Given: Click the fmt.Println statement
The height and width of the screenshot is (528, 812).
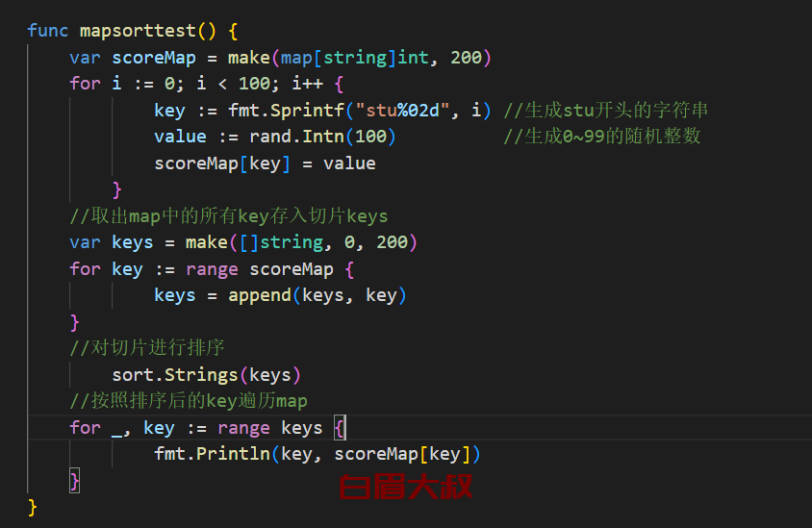Looking at the screenshot, I should point(317,454).
